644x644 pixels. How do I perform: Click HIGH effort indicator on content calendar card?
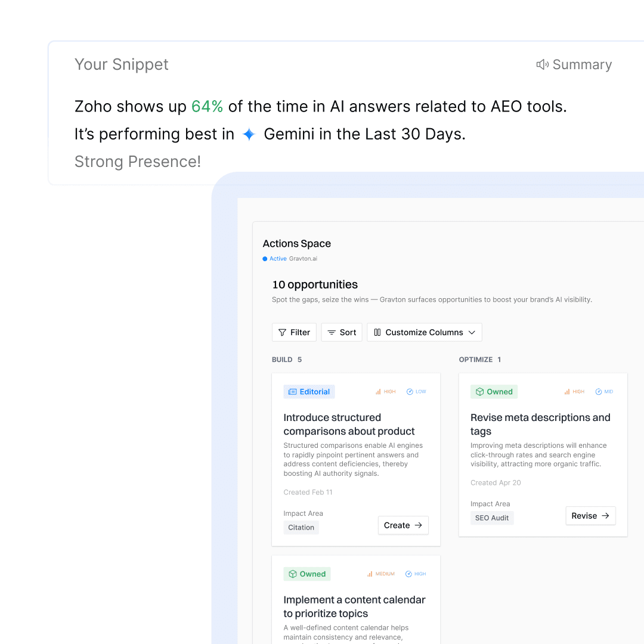[x=416, y=574]
